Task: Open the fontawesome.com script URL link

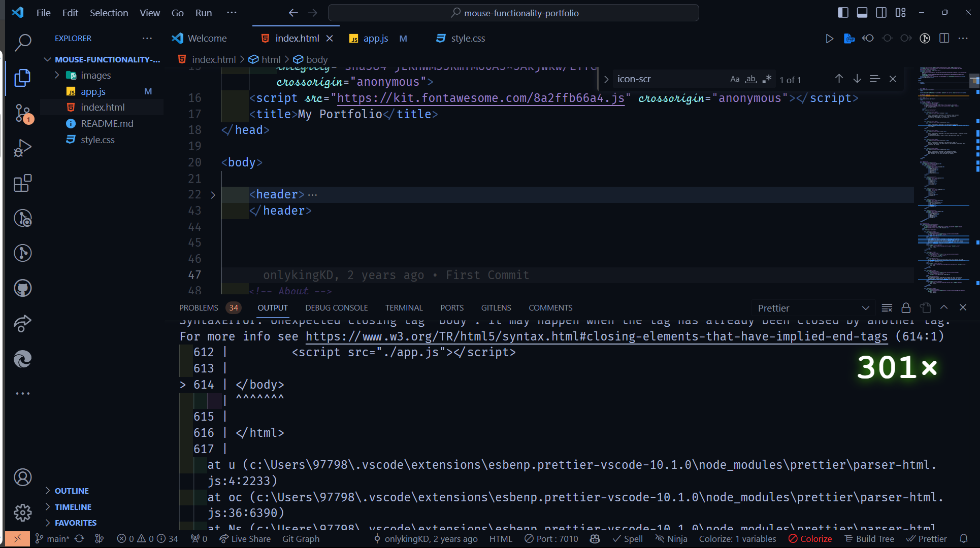Action: point(480,98)
